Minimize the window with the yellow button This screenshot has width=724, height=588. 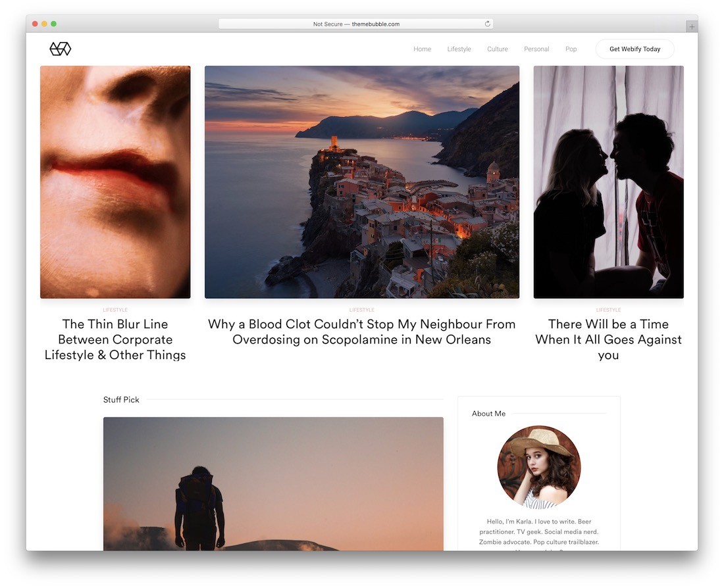[x=44, y=24]
